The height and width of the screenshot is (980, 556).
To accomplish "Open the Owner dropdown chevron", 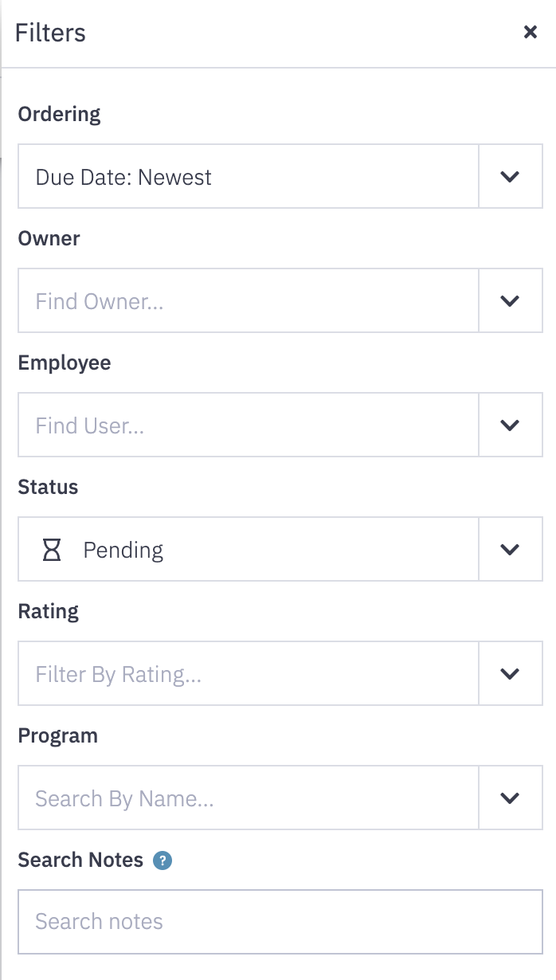I will click(x=510, y=300).
